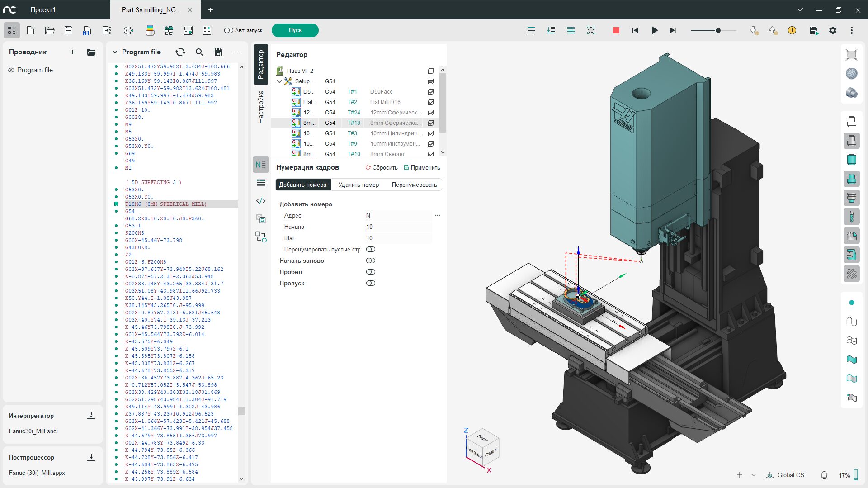Uncheck the D50Face operation checkbox
868x488 pixels.
tap(430, 92)
